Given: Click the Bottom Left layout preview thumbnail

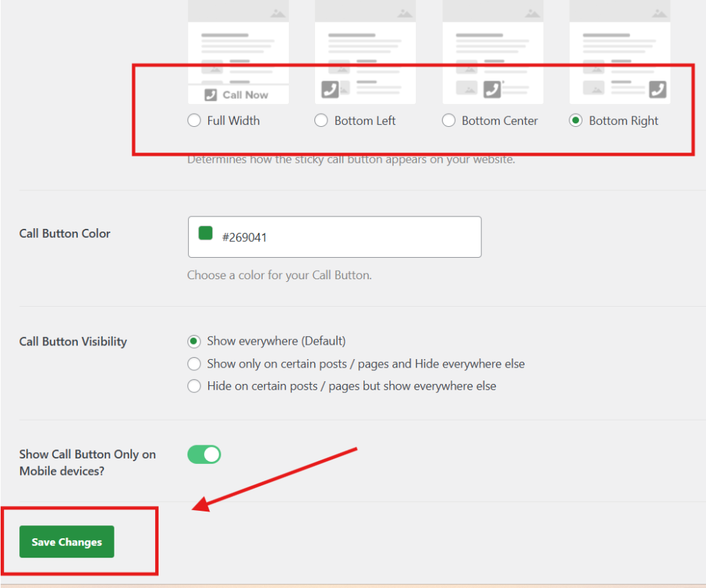Looking at the screenshot, I should (x=365, y=52).
